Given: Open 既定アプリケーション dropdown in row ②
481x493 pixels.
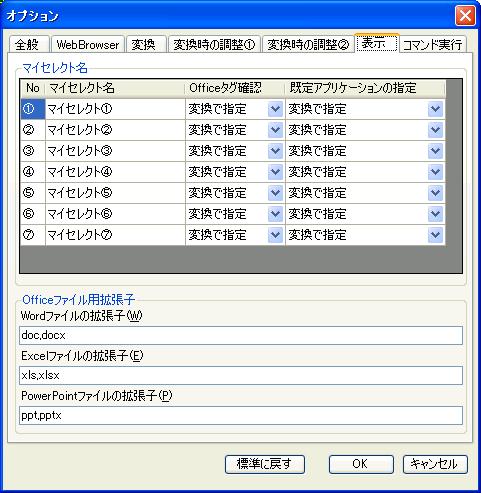Looking at the screenshot, I should [435, 130].
